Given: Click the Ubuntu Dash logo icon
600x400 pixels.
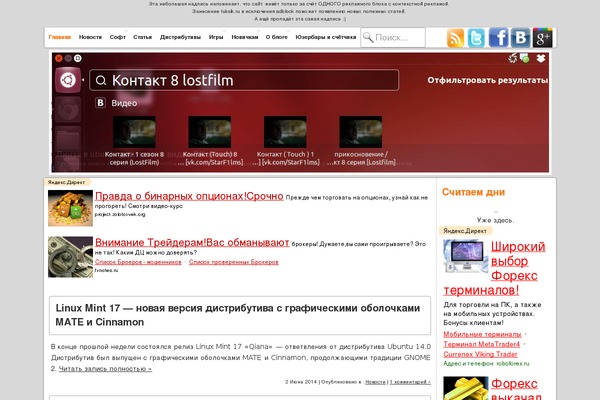Looking at the screenshot, I should tap(68, 80).
